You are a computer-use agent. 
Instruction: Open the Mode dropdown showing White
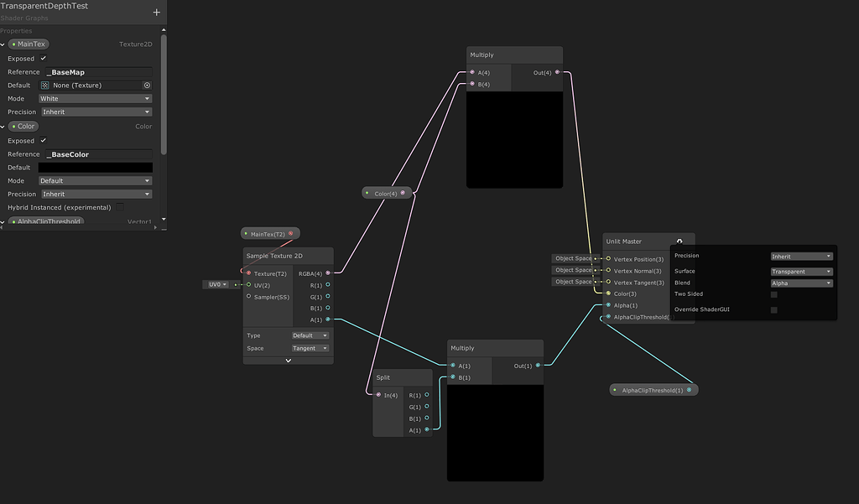(x=95, y=98)
